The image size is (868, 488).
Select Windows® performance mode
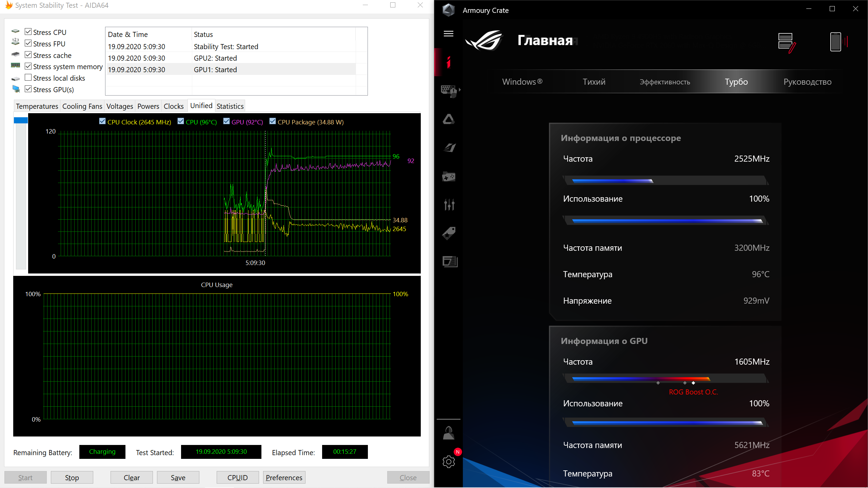[x=522, y=82]
